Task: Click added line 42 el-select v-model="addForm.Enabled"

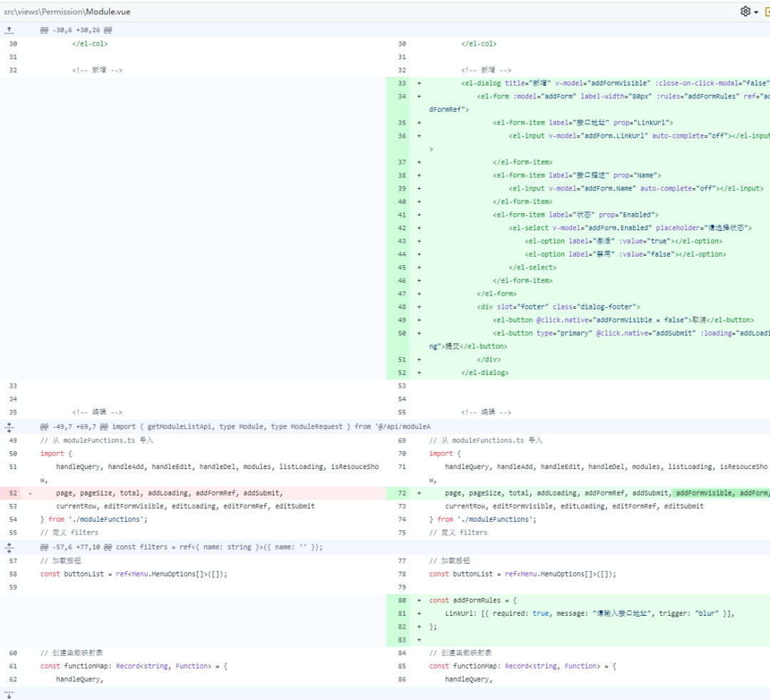Action: coord(630,228)
